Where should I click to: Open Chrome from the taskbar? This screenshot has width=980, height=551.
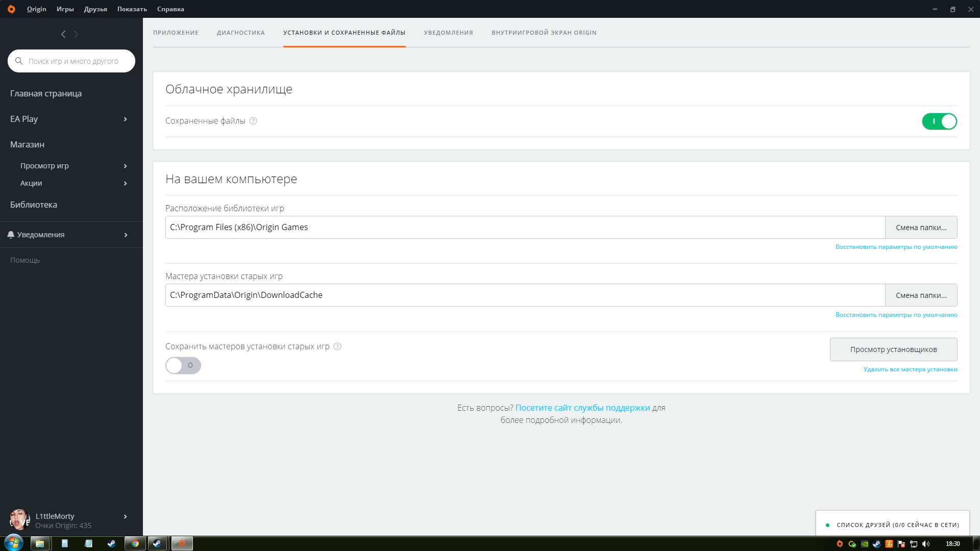pyautogui.click(x=135, y=543)
